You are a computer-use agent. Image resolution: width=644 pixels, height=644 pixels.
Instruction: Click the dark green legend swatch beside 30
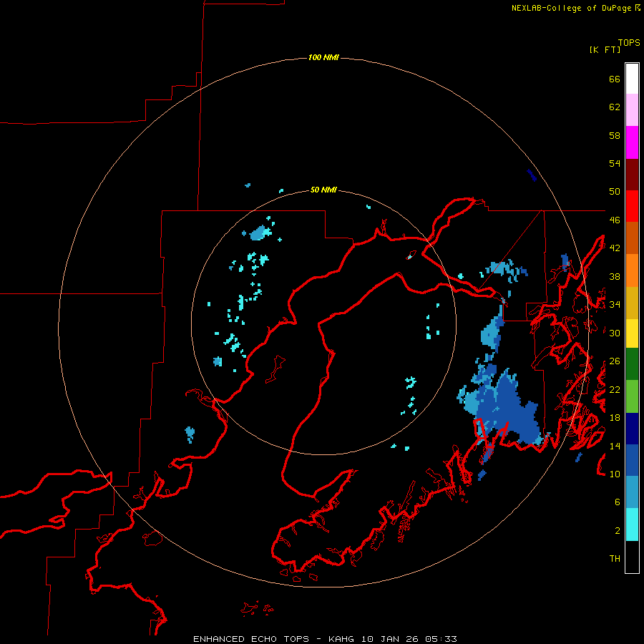pyautogui.click(x=632, y=364)
